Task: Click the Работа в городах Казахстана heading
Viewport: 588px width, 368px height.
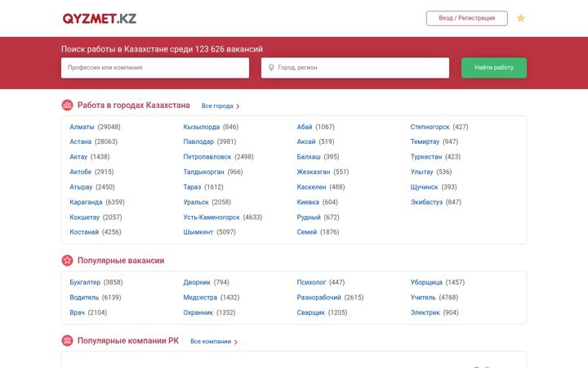Action: point(133,105)
